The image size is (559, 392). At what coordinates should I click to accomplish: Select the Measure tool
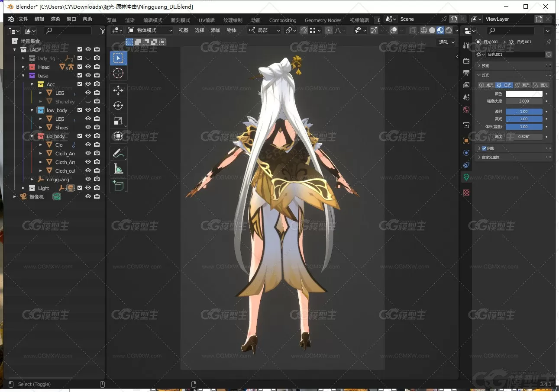[118, 169]
